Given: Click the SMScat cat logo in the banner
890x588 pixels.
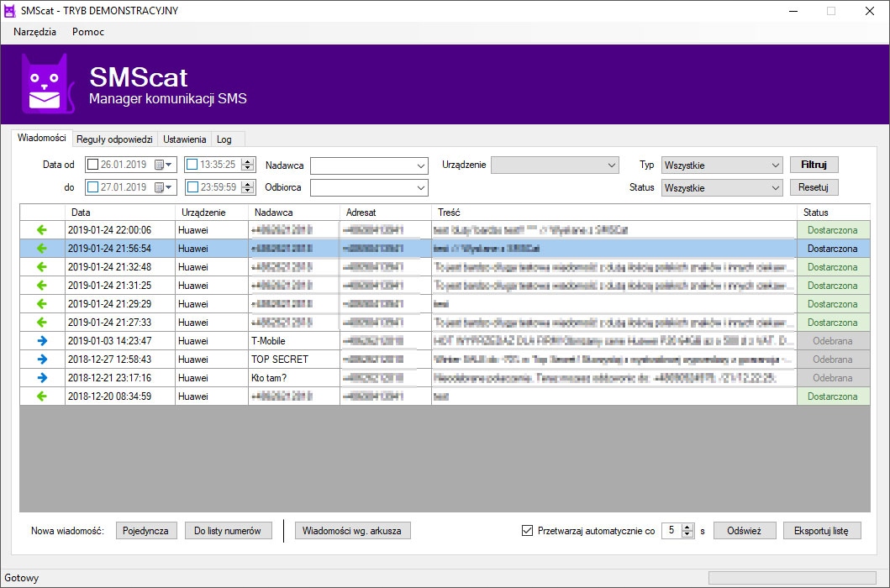Looking at the screenshot, I should pos(47,84).
